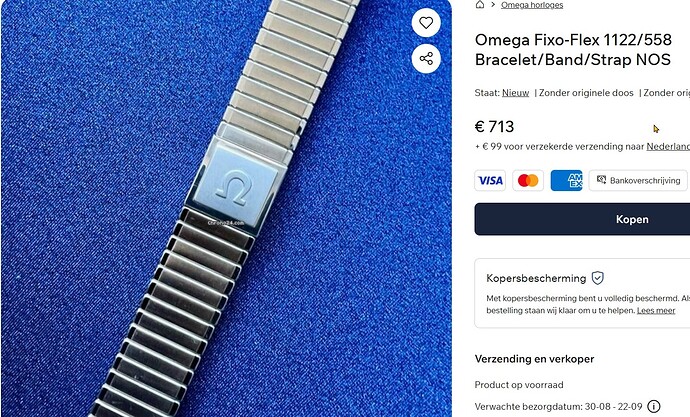Viewport: 690px width, 417px height.
Task: Open the Omega bracelet product photo
Action: (226, 208)
